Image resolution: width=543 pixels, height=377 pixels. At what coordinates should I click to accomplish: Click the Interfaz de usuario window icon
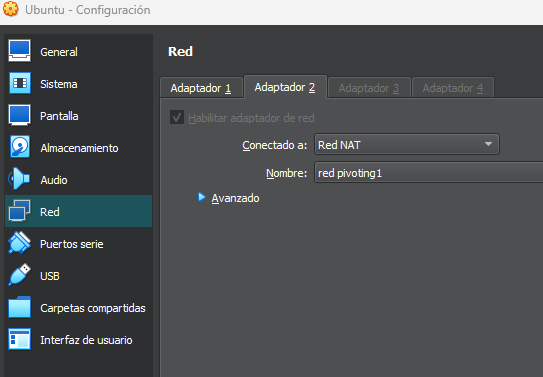[19, 339]
